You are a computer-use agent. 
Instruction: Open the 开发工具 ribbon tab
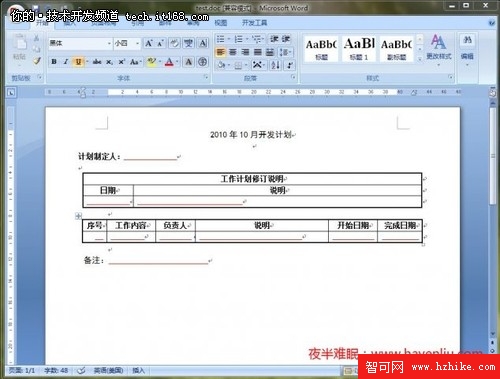[x=254, y=23]
